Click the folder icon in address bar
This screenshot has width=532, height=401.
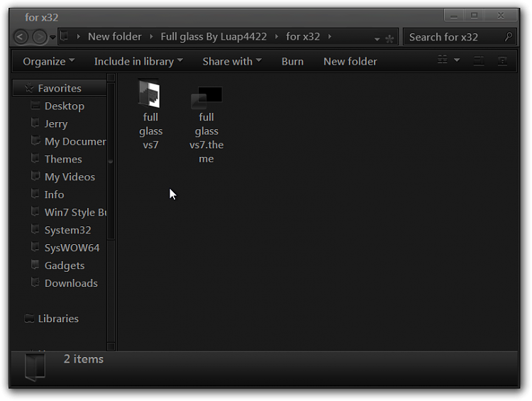tap(64, 36)
